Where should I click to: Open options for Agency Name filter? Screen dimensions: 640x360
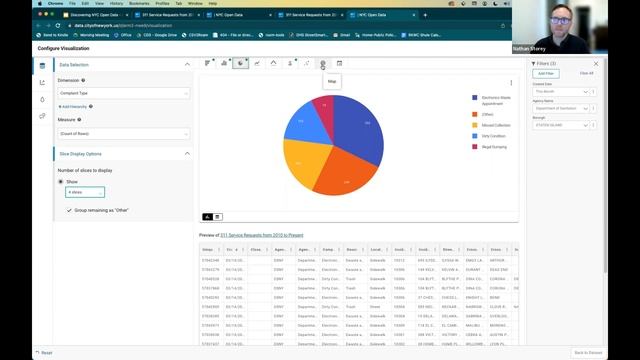(593, 109)
